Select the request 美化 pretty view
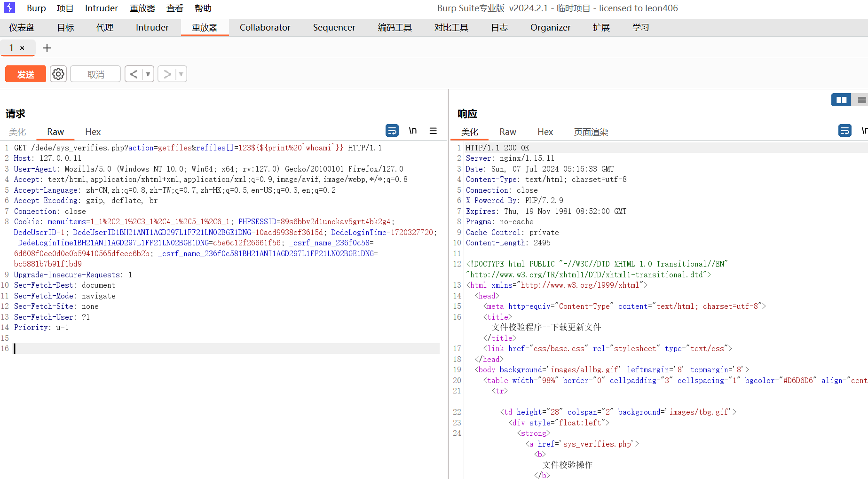868x479 pixels. pyautogui.click(x=17, y=132)
